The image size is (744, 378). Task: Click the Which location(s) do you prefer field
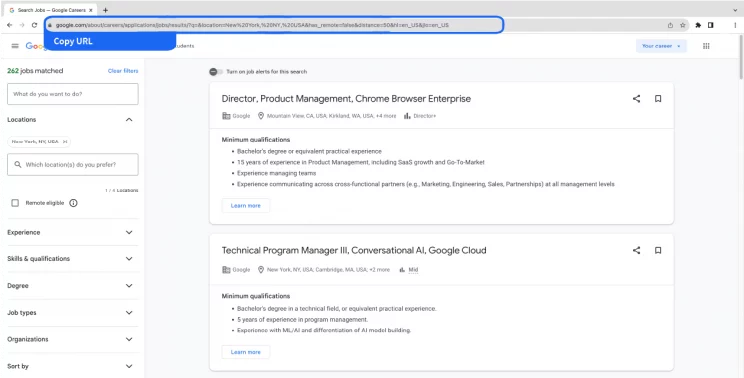coord(73,165)
